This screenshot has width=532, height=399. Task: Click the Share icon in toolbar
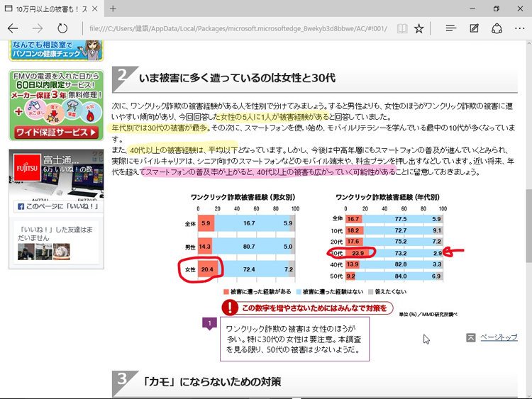point(497,28)
